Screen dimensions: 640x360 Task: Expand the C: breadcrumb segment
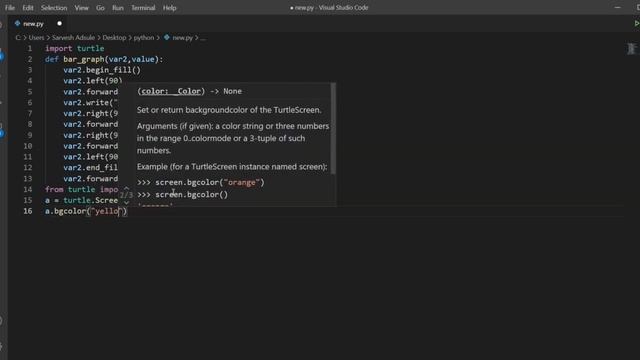[18, 38]
